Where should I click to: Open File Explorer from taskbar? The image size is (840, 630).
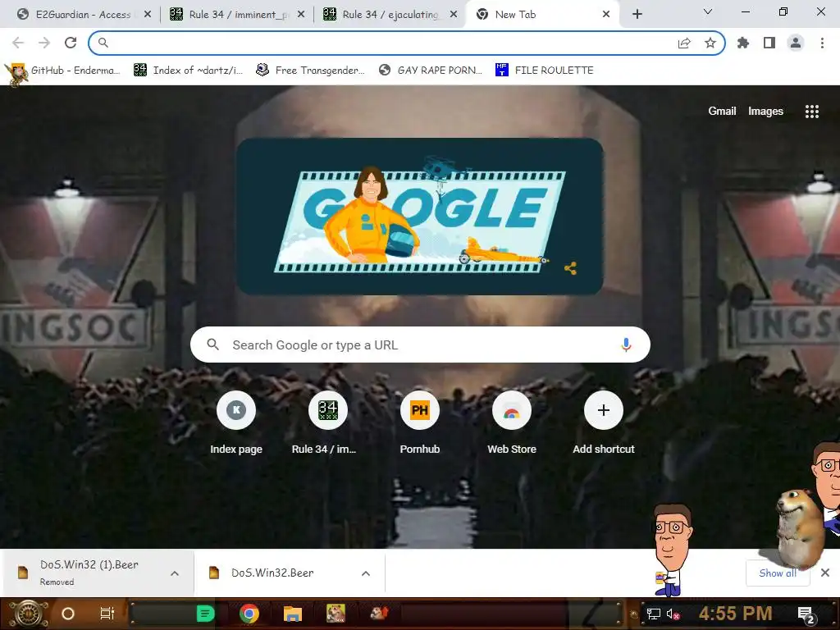(x=293, y=614)
